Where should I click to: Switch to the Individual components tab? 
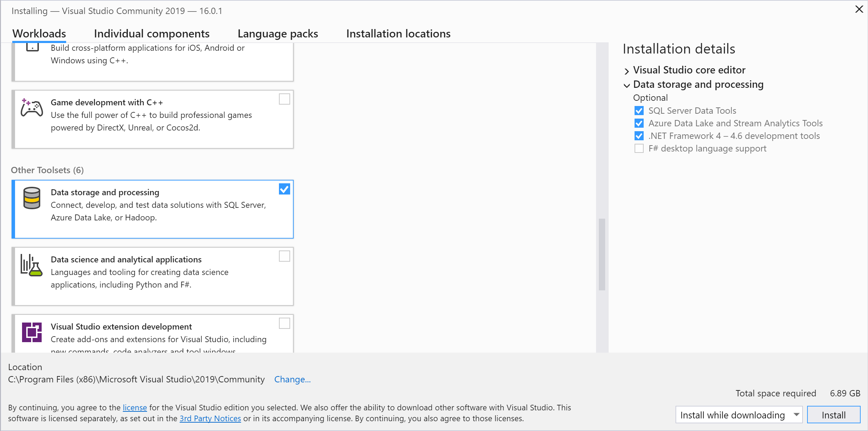point(152,34)
